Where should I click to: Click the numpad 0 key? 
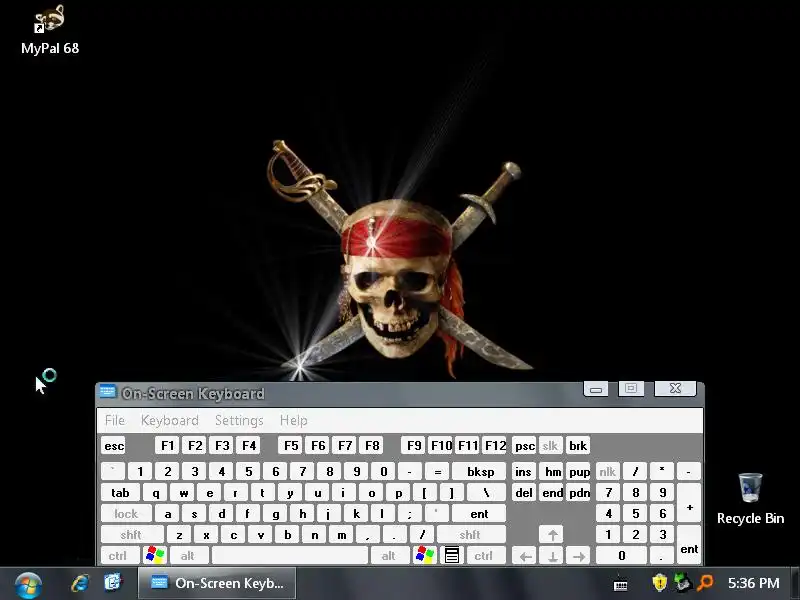pos(621,555)
